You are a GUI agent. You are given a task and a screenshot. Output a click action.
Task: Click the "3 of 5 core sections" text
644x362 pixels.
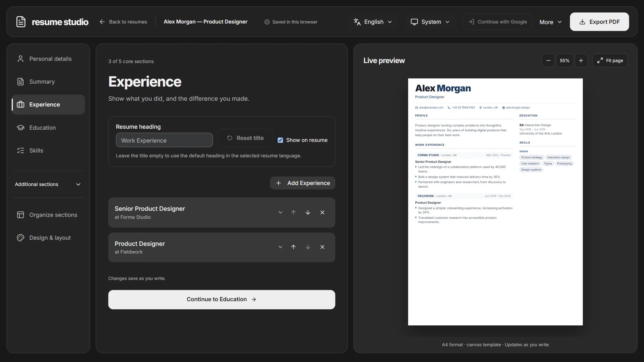tap(131, 61)
